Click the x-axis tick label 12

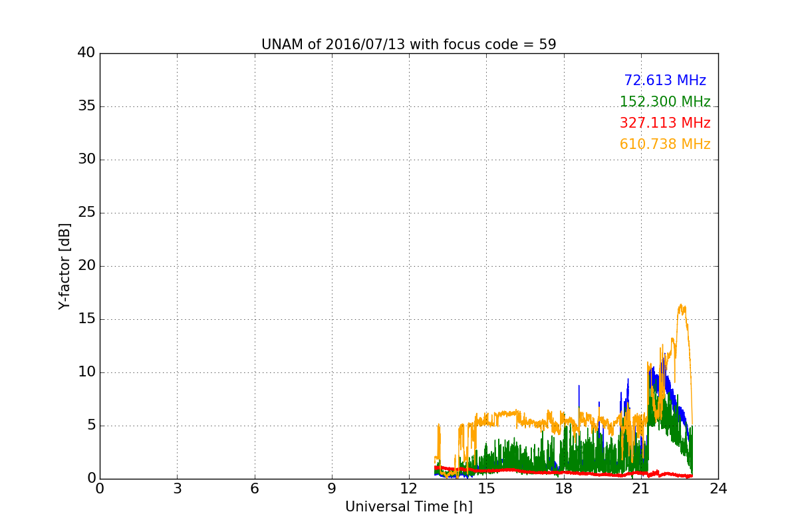[409, 489]
